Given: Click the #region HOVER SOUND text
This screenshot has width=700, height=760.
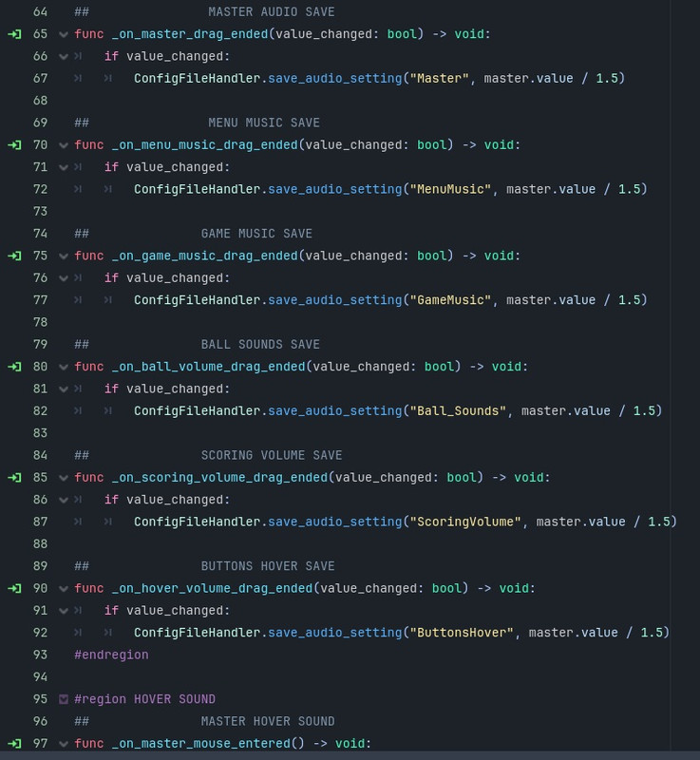Looking at the screenshot, I should point(145,699).
